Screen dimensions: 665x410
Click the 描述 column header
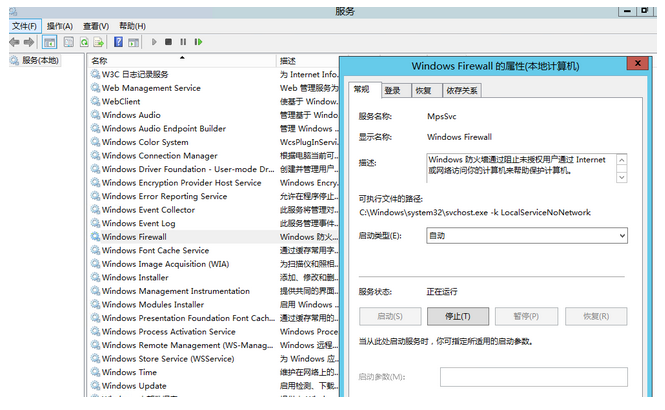tap(308, 61)
